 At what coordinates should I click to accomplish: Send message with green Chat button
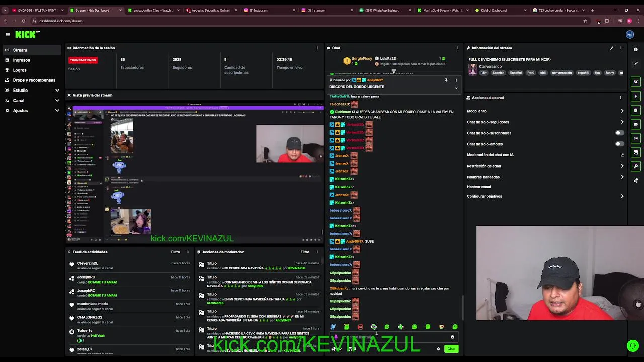coord(451,349)
